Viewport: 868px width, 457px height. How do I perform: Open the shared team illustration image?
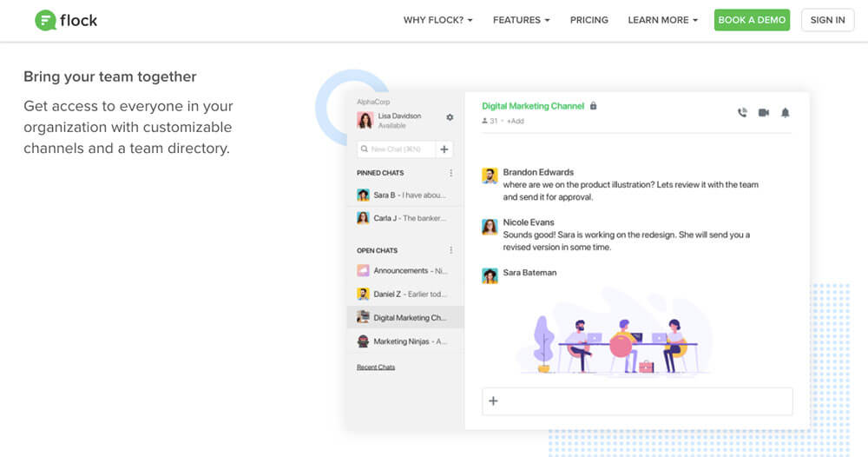pos(615,333)
